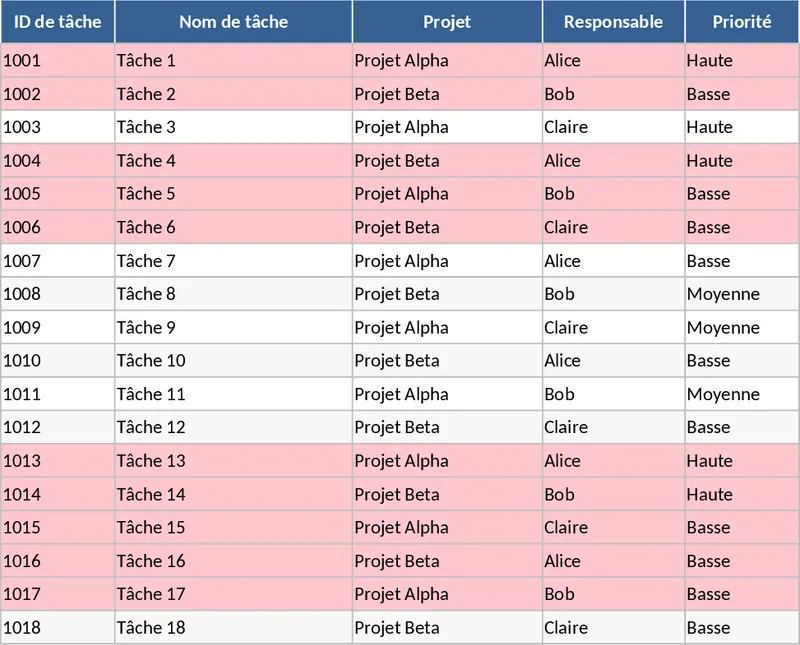
Task: Select the ID cell 1007
Action: [22, 261]
